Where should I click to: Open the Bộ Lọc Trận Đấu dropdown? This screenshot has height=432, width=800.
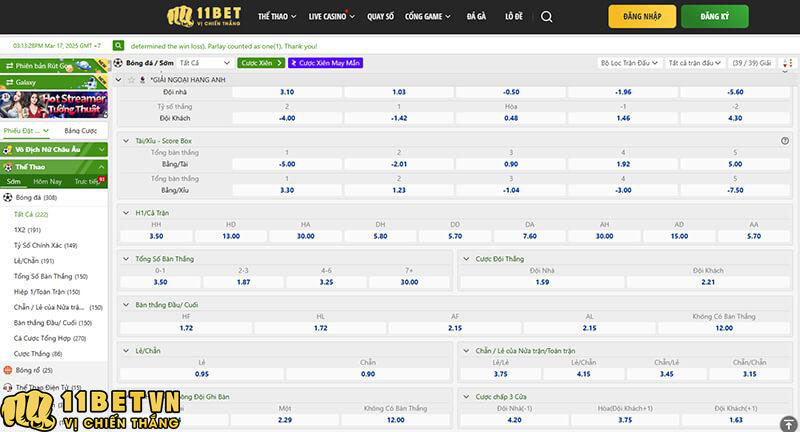[629, 62]
